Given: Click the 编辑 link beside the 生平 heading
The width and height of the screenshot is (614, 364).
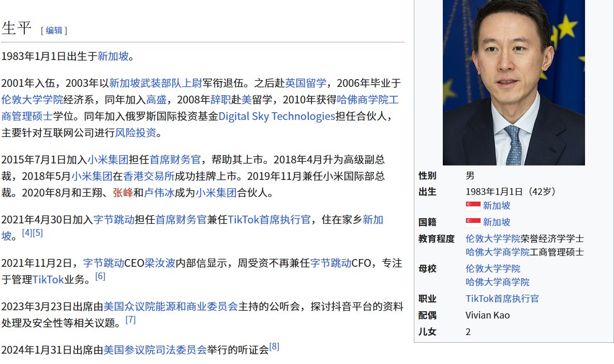Looking at the screenshot, I should pyautogui.click(x=54, y=31).
